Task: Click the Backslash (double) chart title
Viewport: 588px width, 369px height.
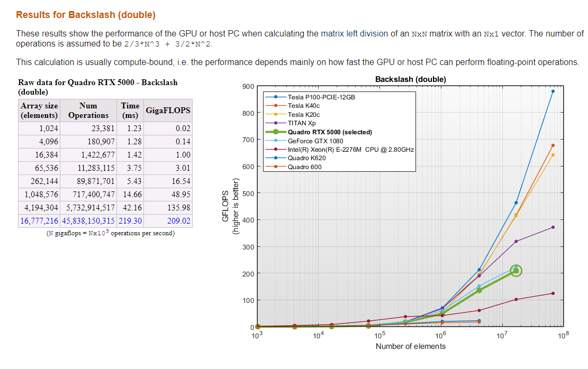Action: (410, 79)
